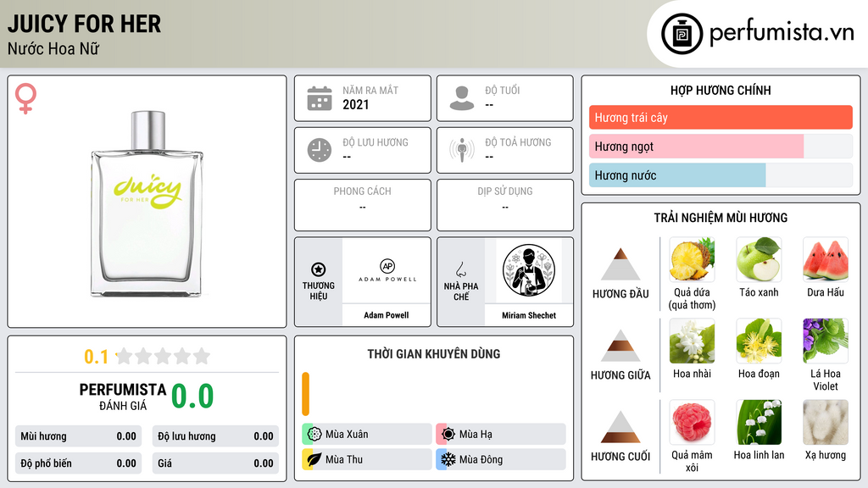
Task: Click the lily of the valley image
Action: (759, 422)
